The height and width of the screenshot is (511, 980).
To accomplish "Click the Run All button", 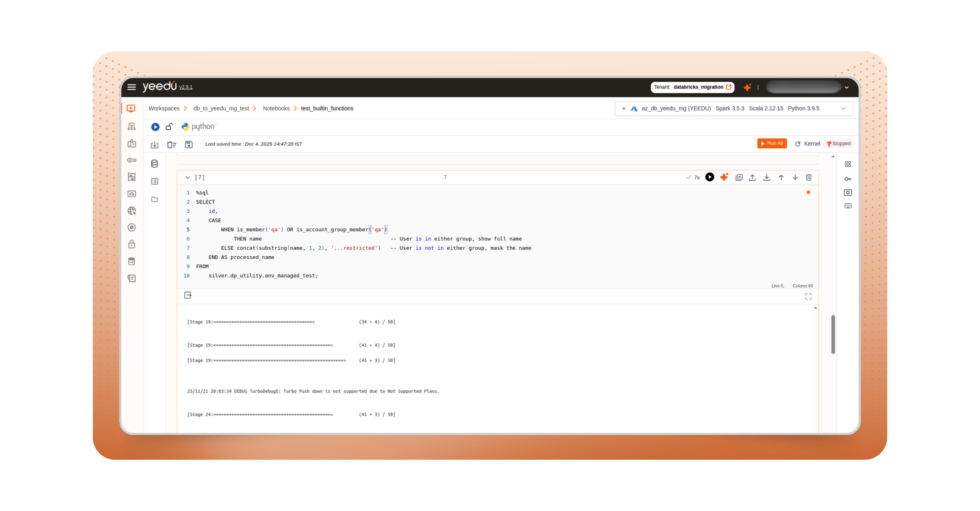I will [772, 143].
